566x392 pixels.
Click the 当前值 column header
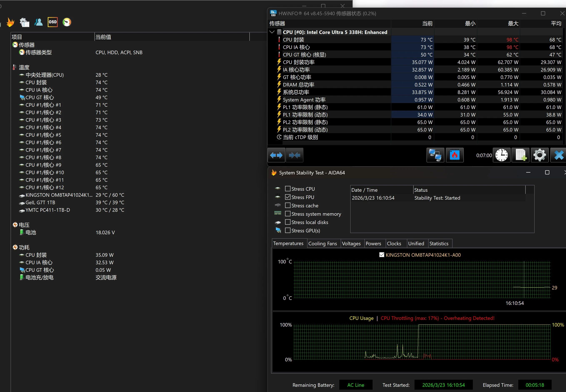[103, 37]
